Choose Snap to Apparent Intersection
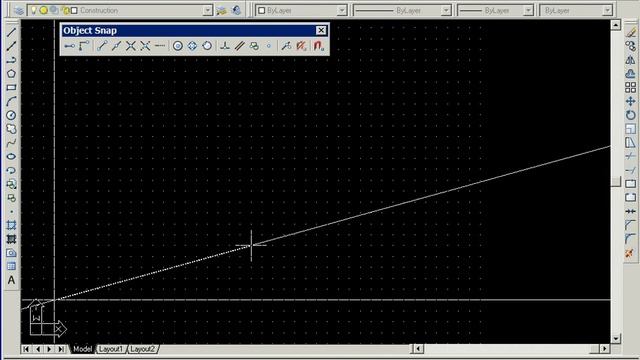640x360 pixels. [x=145, y=46]
